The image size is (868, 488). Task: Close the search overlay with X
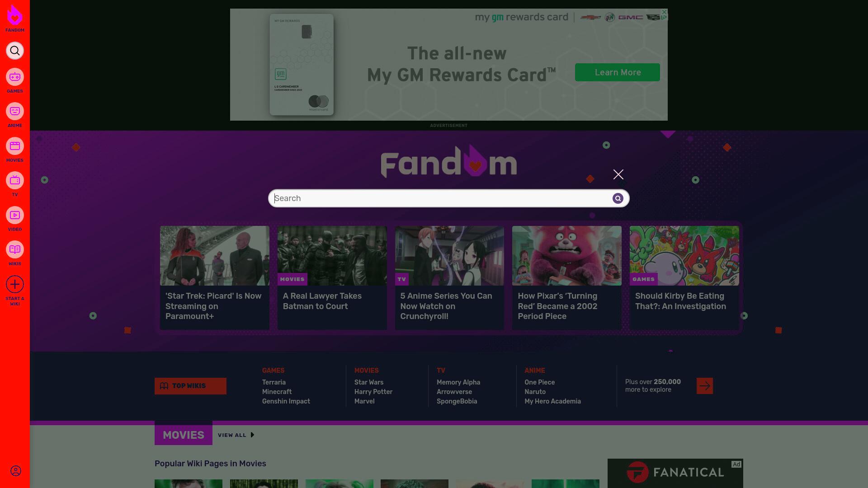click(x=618, y=174)
